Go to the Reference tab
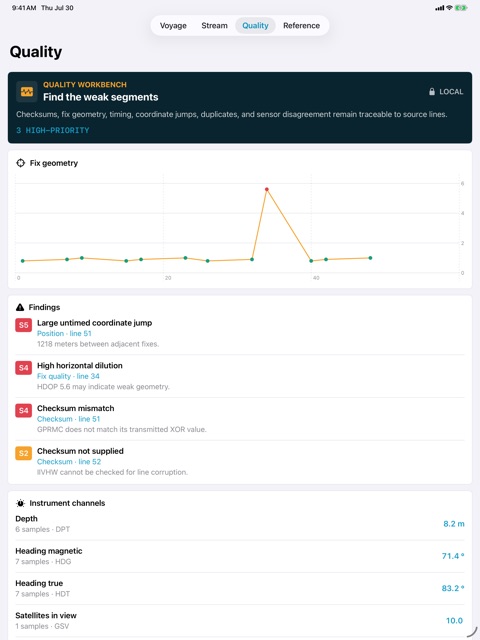 click(x=302, y=25)
